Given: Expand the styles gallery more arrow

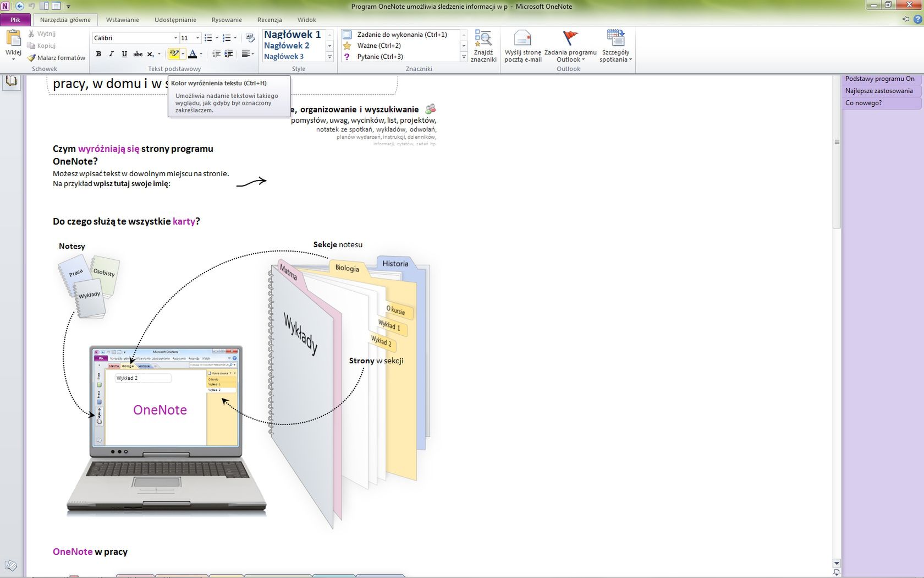Looking at the screenshot, I should coord(330,57).
